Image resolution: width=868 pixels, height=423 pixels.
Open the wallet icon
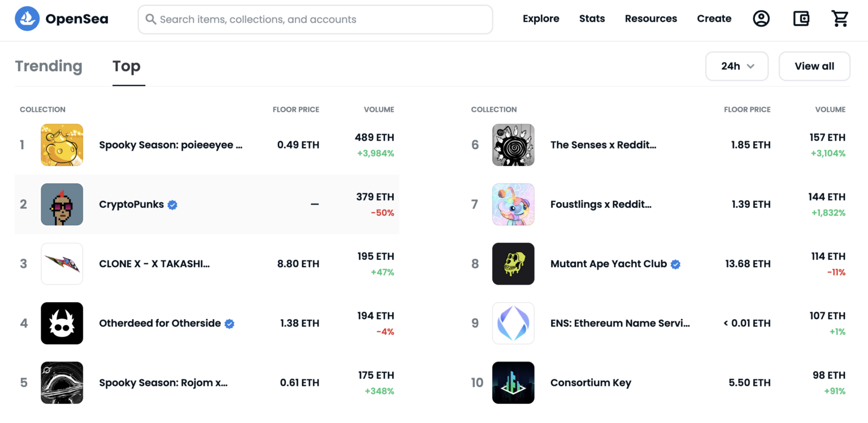(x=801, y=19)
